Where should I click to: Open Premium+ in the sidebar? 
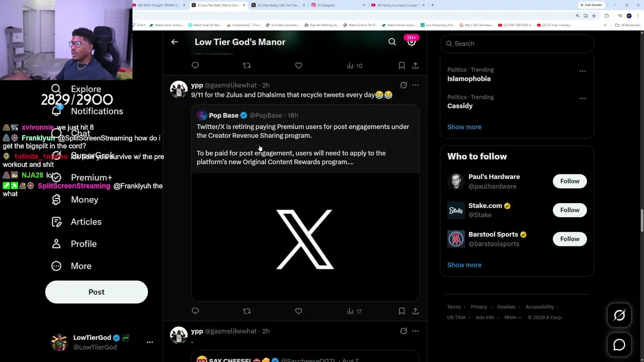pyautogui.click(x=82, y=177)
